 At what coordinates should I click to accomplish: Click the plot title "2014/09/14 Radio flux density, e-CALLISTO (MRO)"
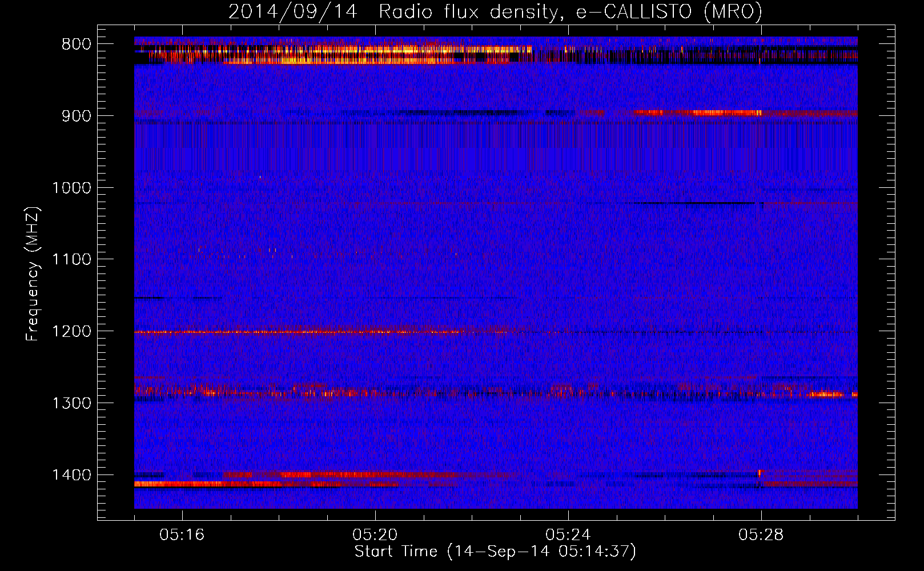coord(495,11)
